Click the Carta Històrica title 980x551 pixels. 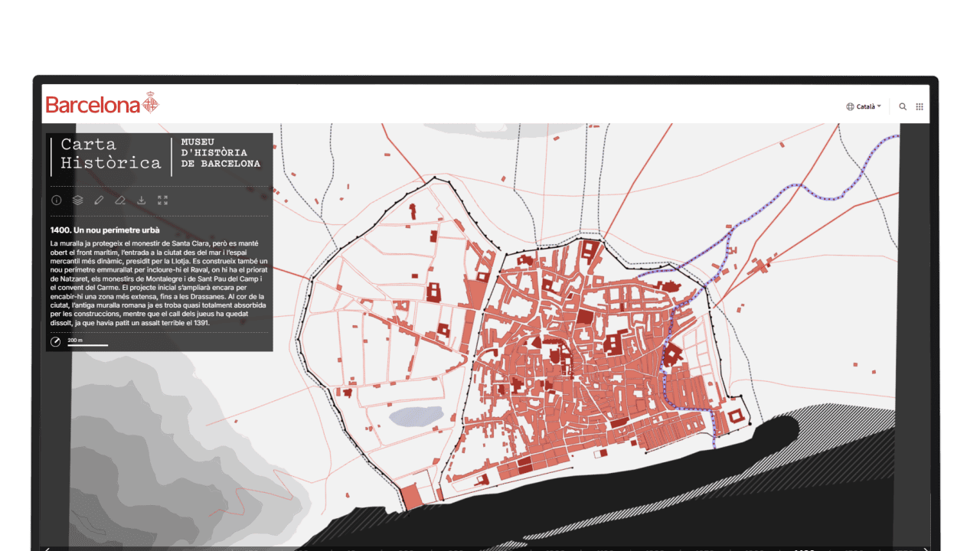tap(110, 154)
